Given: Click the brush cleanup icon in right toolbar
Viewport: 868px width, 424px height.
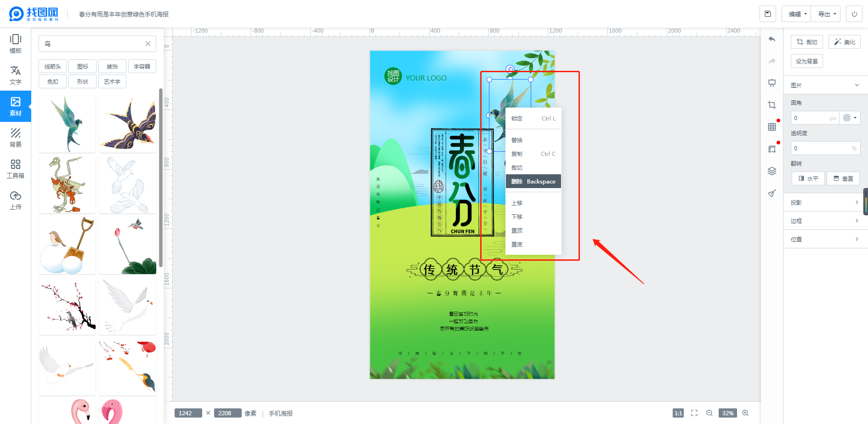Looking at the screenshot, I should 772,193.
